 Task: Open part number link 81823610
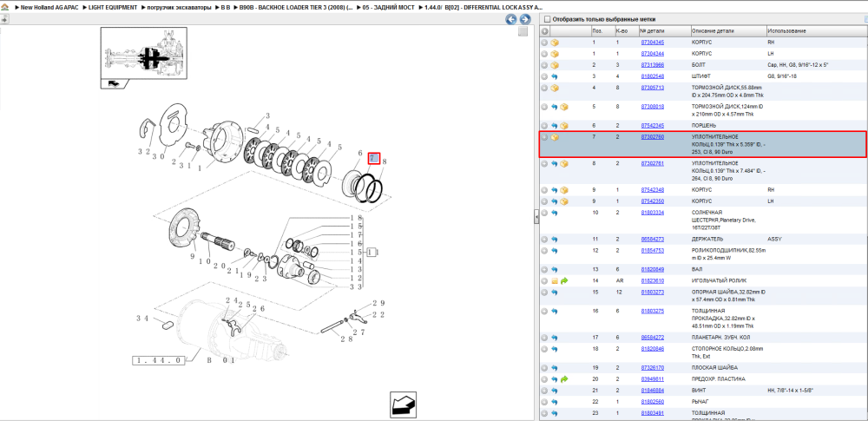[x=652, y=281]
